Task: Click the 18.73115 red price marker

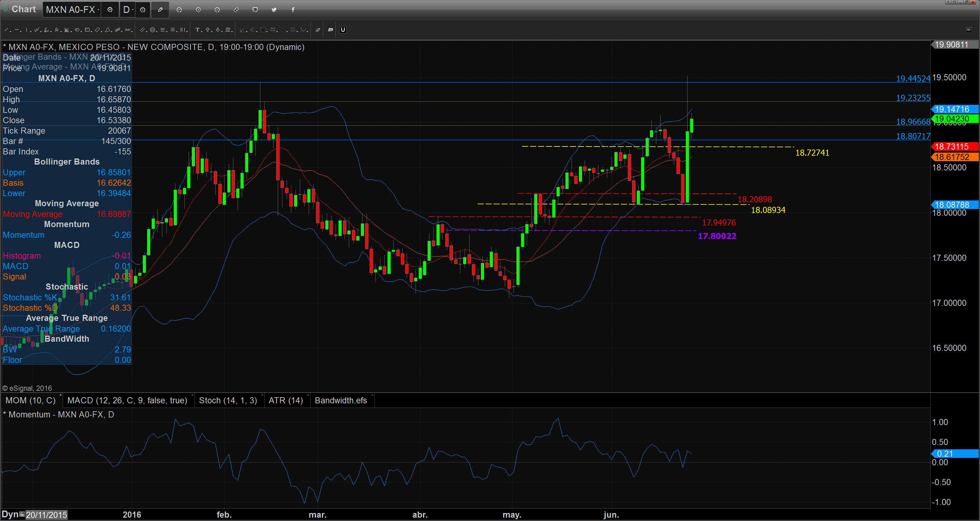Action: click(x=954, y=146)
